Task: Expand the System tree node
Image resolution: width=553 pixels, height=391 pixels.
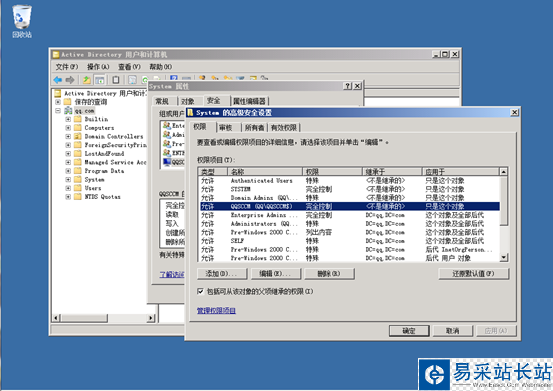Action: click(68, 179)
